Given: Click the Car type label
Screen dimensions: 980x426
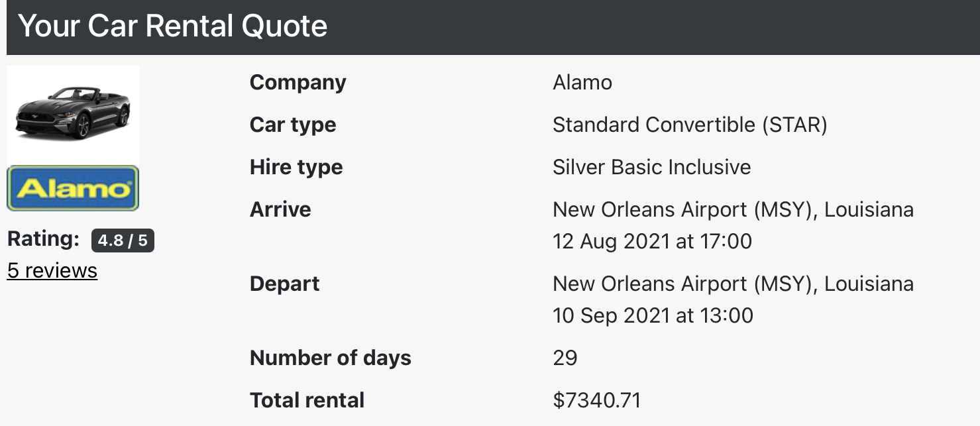Looking at the screenshot, I should [x=292, y=125].
